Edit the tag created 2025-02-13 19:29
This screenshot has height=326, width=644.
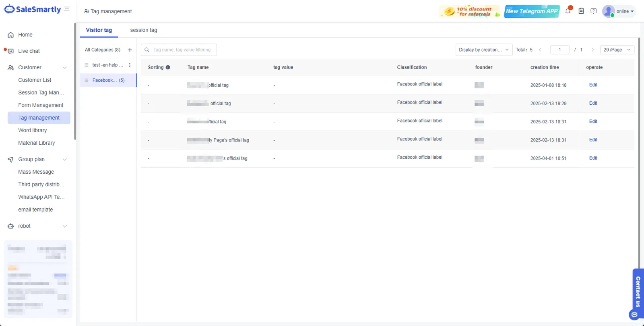(x=593, y=103)
